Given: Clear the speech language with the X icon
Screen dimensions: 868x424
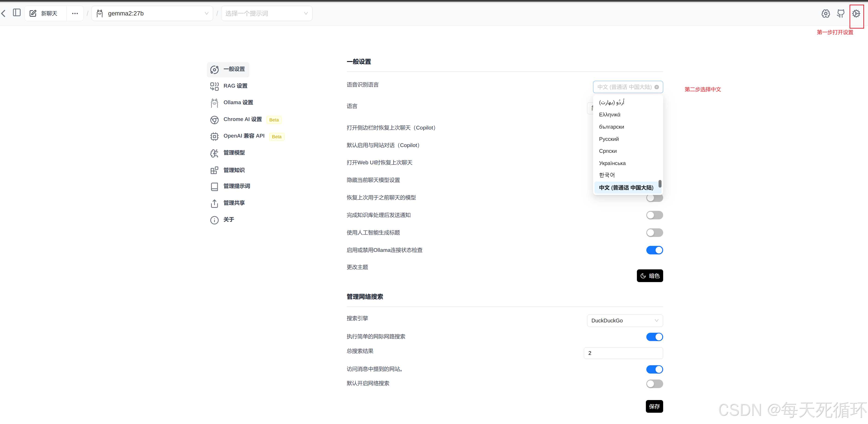Looking at the screenshot, I should [656, 87].
